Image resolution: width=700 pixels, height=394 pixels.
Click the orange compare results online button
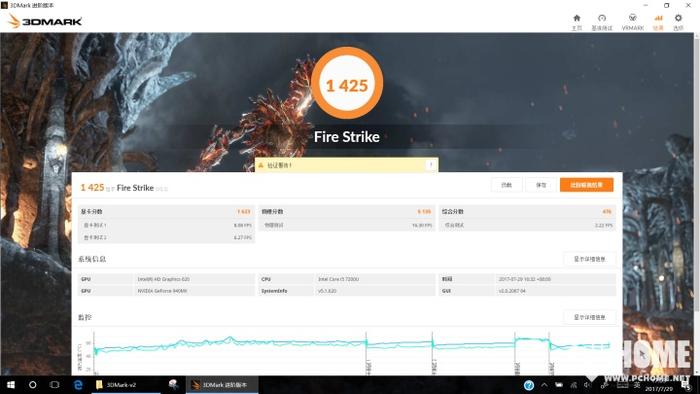coord(587,185)
